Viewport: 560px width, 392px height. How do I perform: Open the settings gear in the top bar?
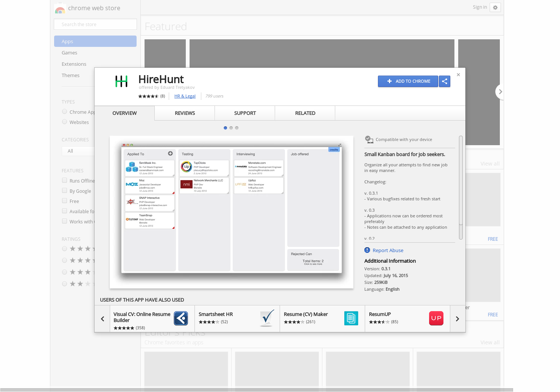495,7
